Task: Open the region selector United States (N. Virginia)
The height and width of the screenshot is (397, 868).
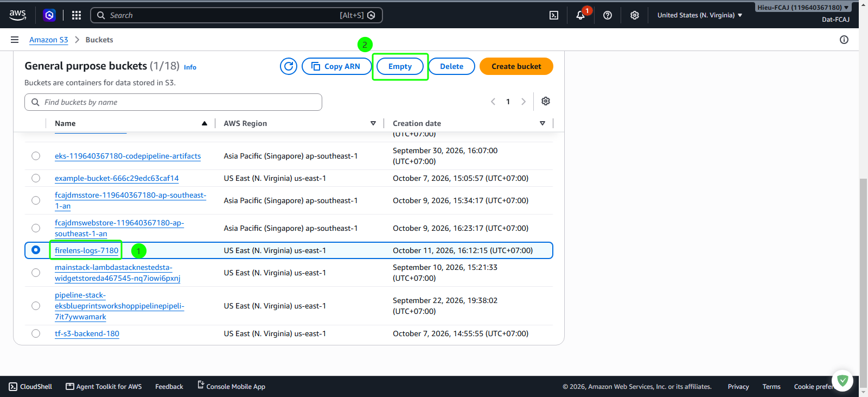Action: click(700, 15)
